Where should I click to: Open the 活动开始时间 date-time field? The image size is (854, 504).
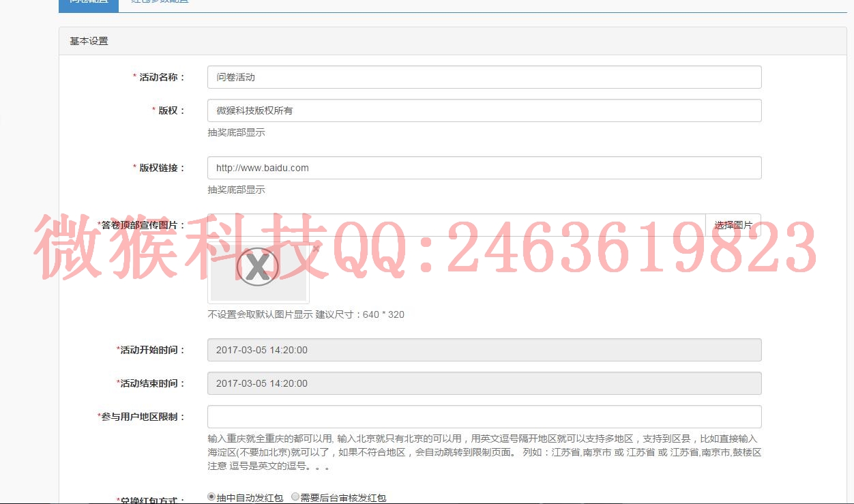click(484, 350)
